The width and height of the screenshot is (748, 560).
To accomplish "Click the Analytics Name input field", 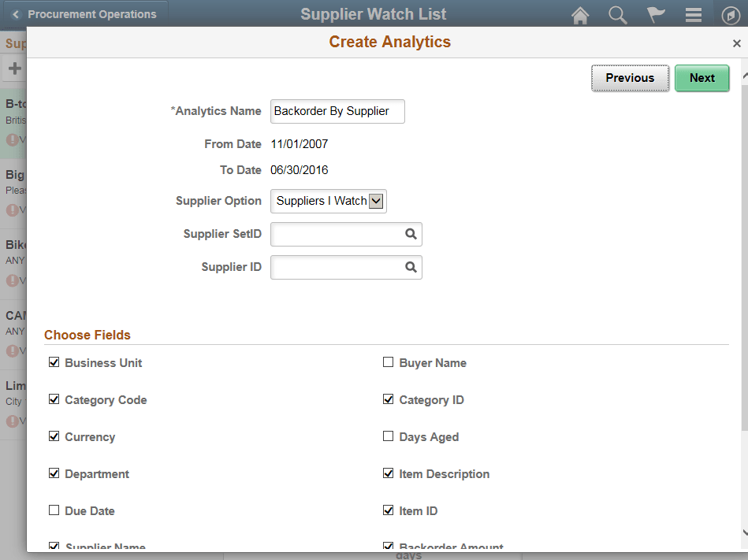I will coord(337,111).
